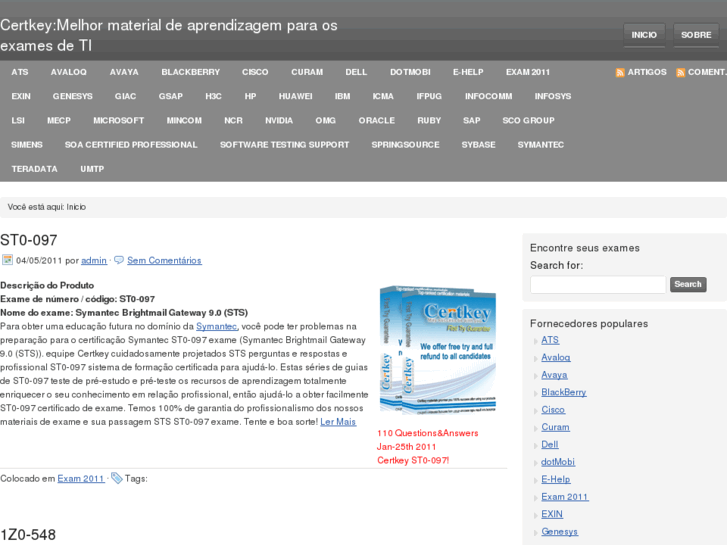
Task: Select SCO GROUP in the navigation menu
Action: tap(529, 121)
